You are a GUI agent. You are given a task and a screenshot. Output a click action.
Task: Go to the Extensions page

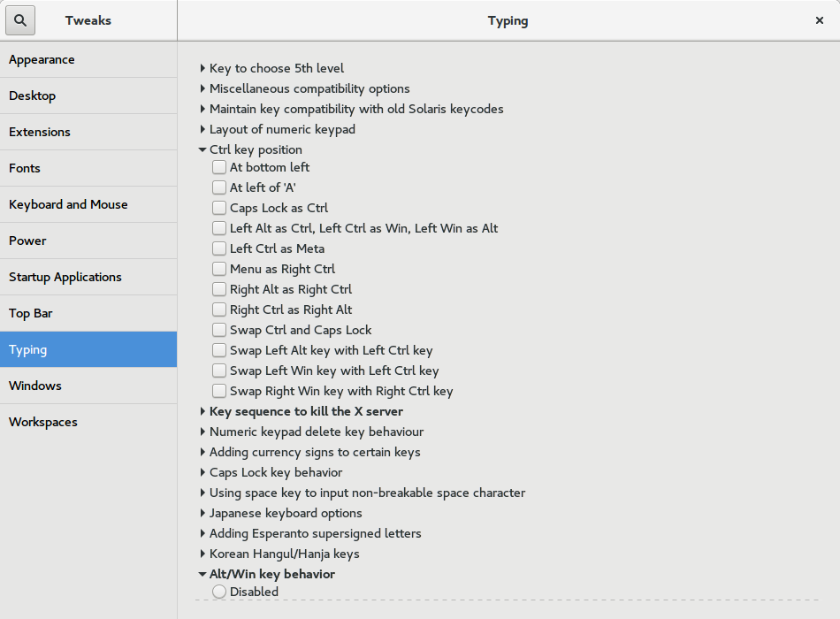pos(40,132)
